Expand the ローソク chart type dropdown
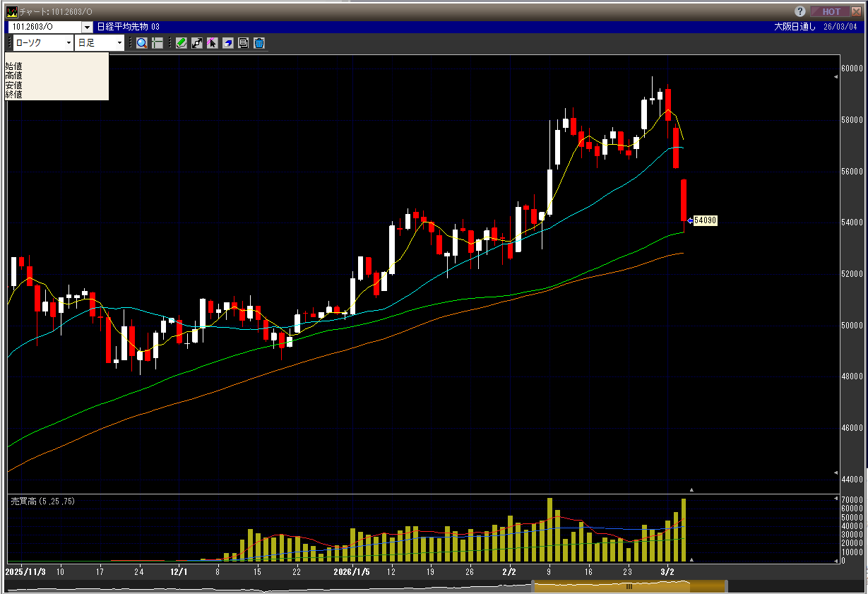This screenshot has height=594, width=868. 69,43
